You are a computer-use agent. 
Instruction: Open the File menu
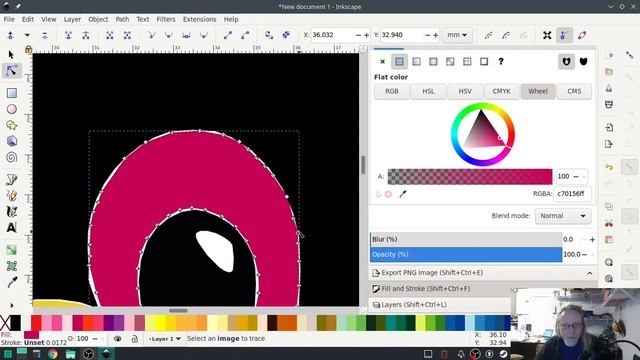(x=9, y=19)
